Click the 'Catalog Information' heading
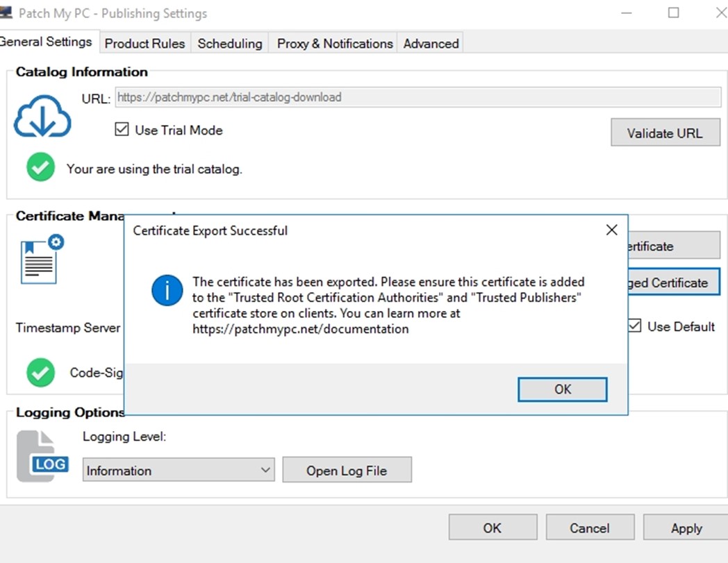The image size is (728, 563). click(x=82, y=72)
